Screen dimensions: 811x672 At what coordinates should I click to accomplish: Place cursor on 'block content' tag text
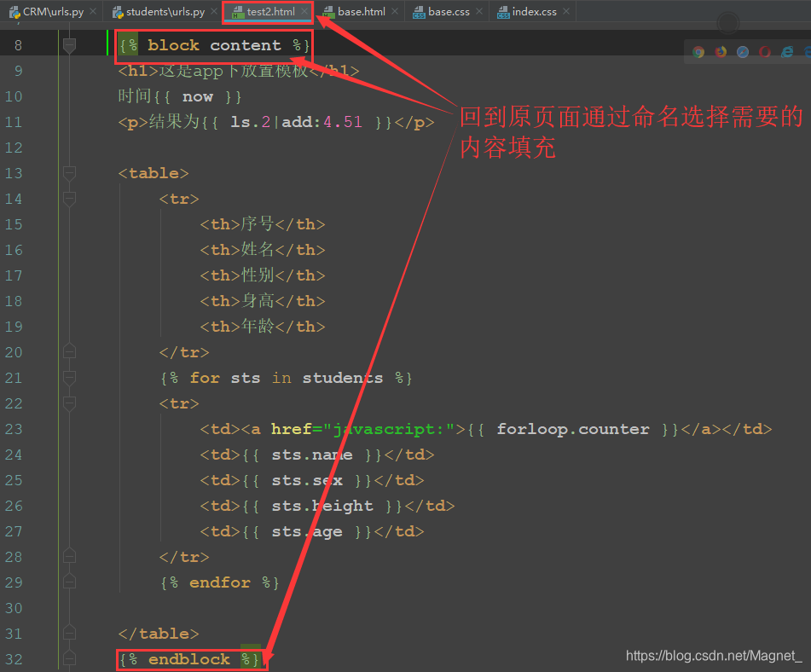214,45
